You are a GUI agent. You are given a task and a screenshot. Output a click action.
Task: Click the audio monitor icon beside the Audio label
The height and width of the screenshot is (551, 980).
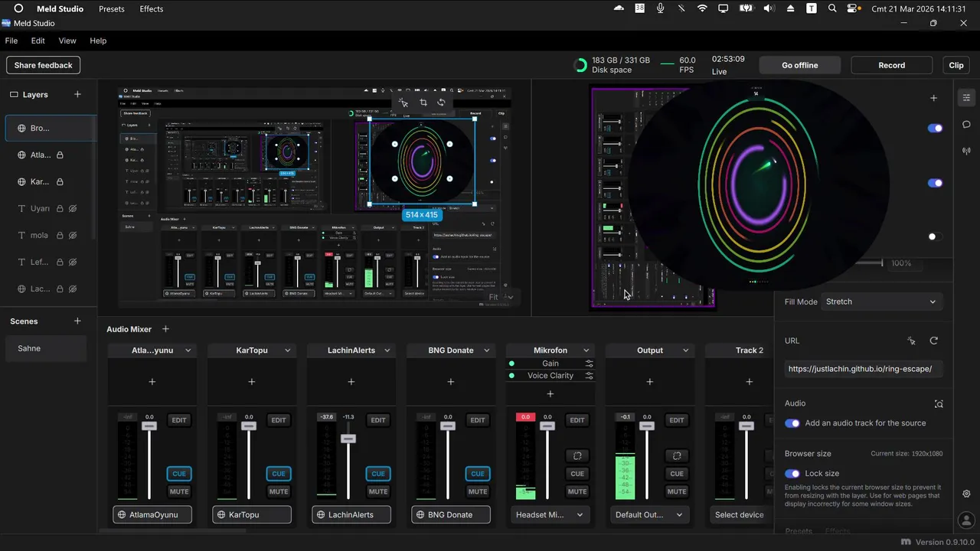pos(939,403)
